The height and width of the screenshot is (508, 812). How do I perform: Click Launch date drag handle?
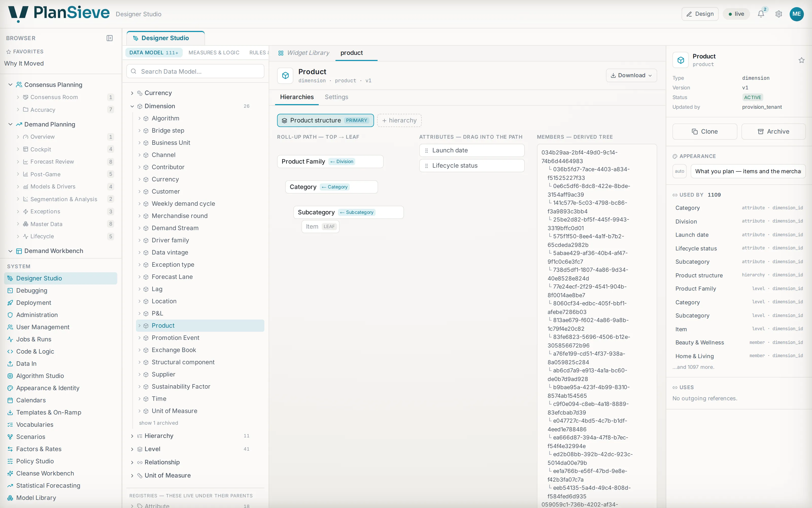tap(426, 151)
